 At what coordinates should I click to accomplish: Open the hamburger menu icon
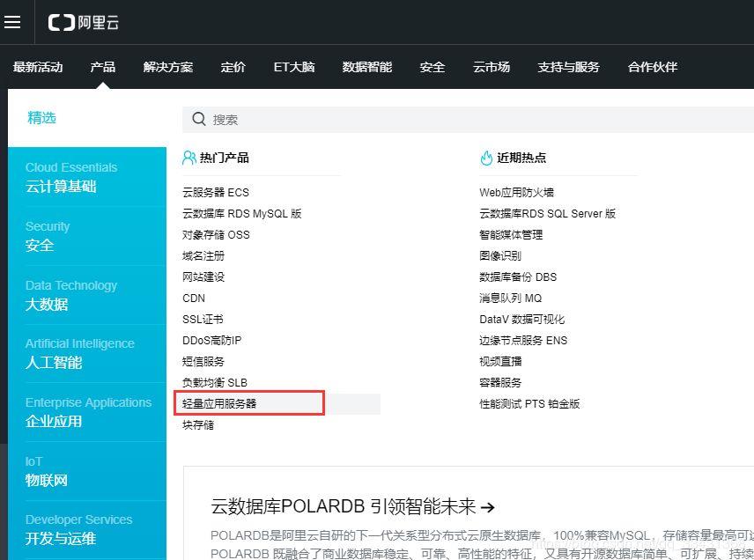[x=12, y=22]
